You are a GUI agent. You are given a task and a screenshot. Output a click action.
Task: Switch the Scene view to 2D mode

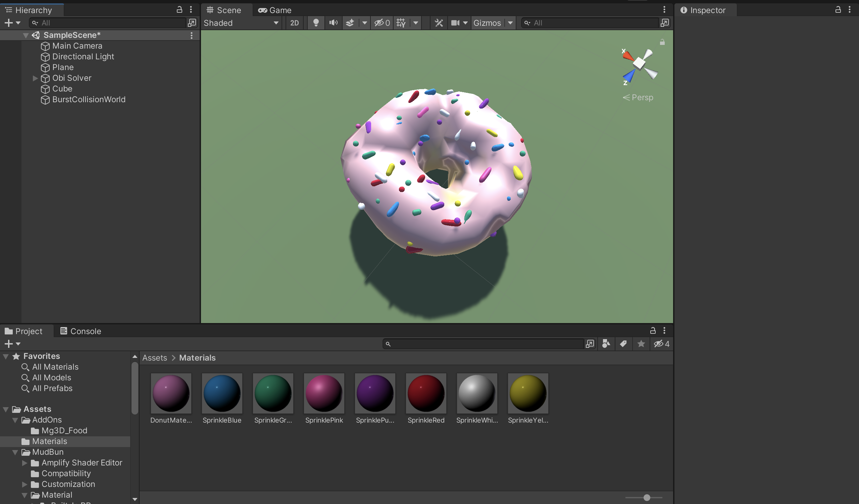[294, 23]
